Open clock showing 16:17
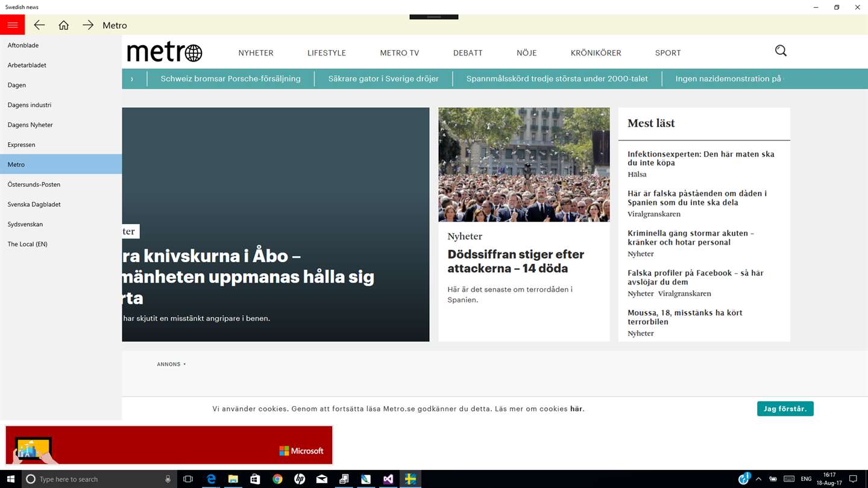 coord(829,479)
